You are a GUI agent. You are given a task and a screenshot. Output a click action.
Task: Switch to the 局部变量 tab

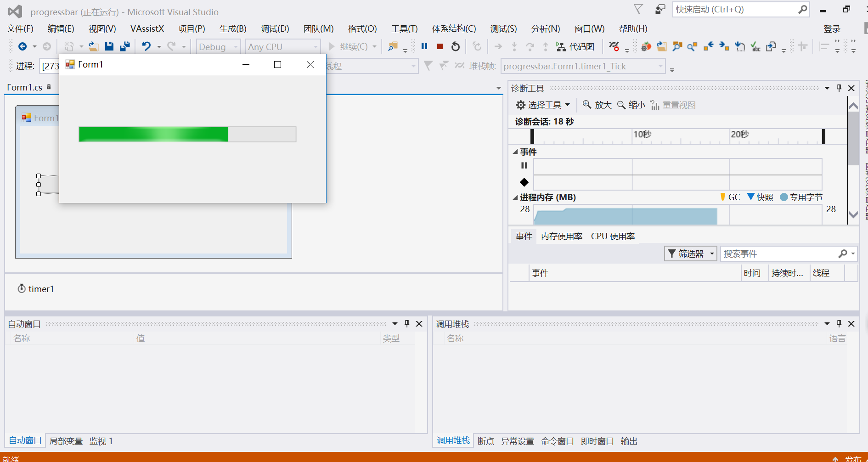coord(66,441)
